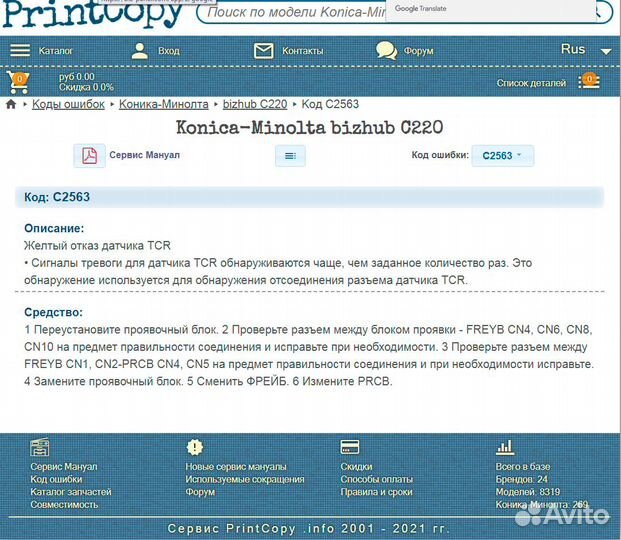Click footer link Совместимость
Viewport: 621px width, 540px height.
pos(64,505)
